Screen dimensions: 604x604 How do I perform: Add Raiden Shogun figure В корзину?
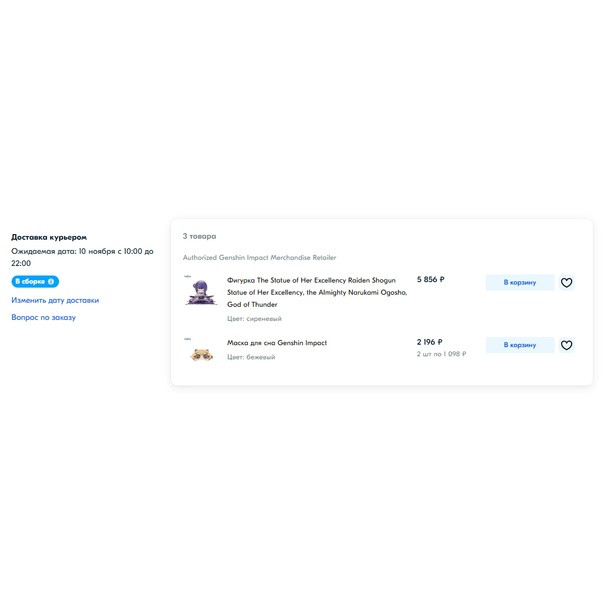tap(520, 283)
